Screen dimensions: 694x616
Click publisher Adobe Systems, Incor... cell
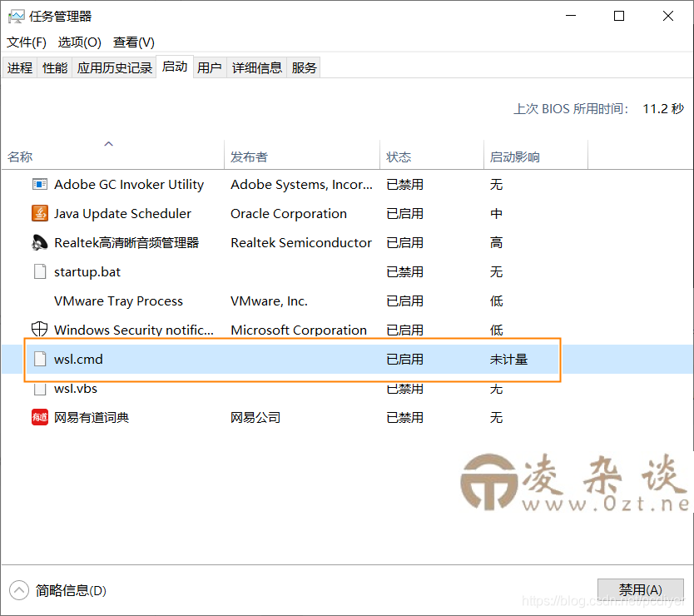pyautogui.click(x=301, y=184)
